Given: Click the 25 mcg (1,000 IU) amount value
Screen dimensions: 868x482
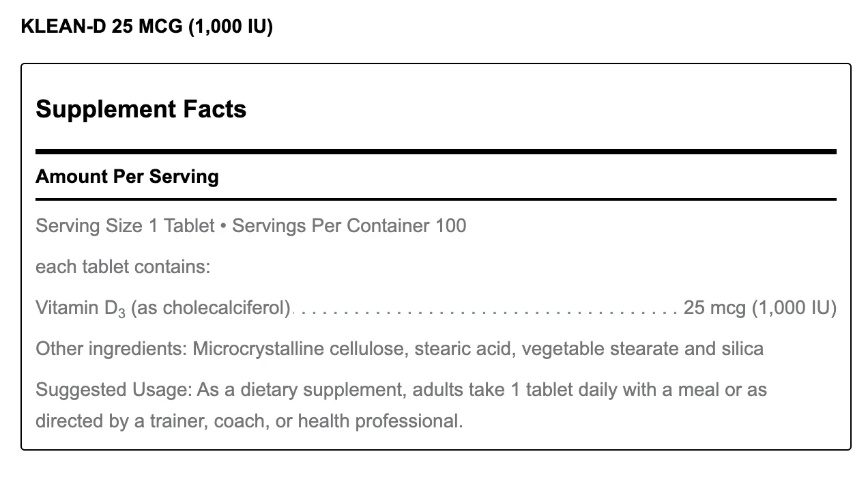Looking at the screenshot, I should click(x=759, y=308).
